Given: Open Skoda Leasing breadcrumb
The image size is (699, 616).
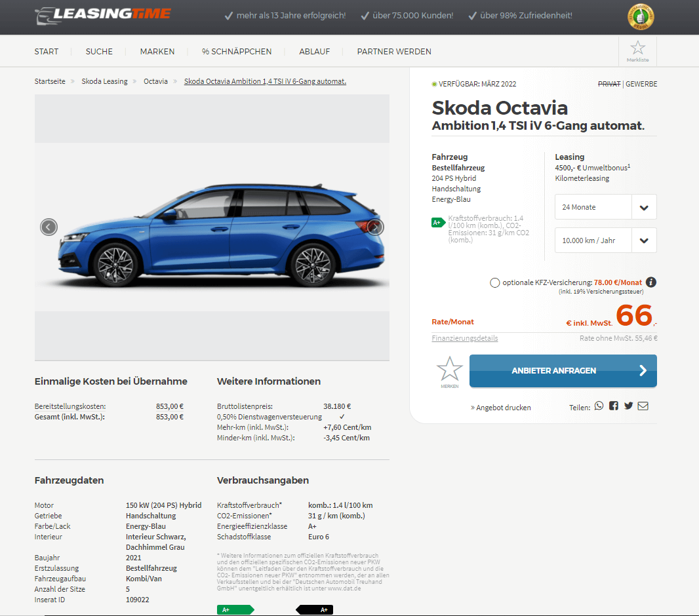Looking at the screenshot, I should pos(104,81).
